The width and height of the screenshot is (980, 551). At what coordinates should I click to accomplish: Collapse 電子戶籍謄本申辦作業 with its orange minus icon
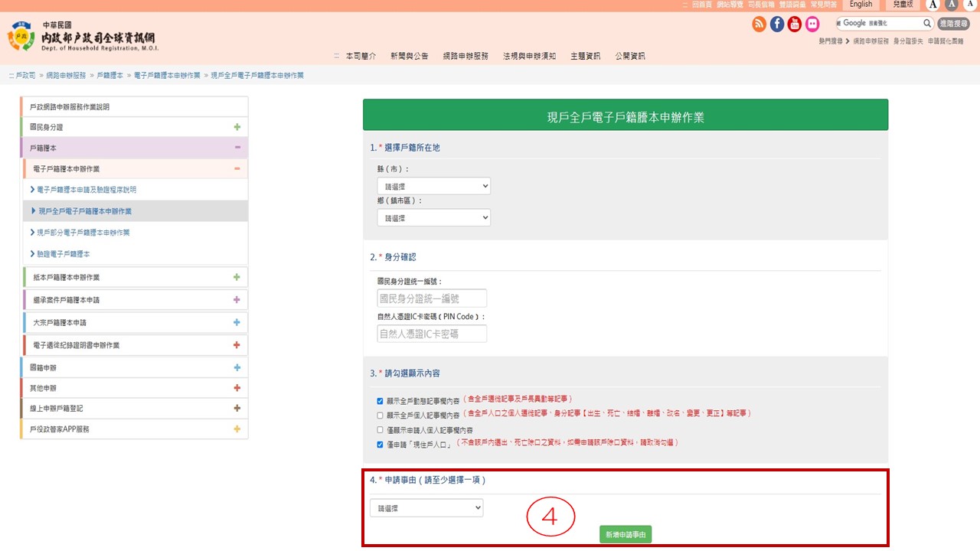tap(237, 169)
